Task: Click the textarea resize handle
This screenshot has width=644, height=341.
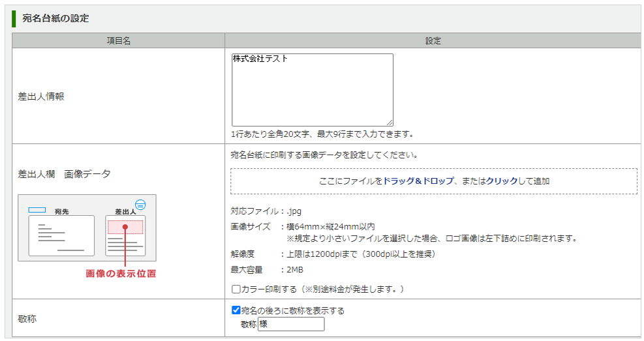Action: (390, 122)
